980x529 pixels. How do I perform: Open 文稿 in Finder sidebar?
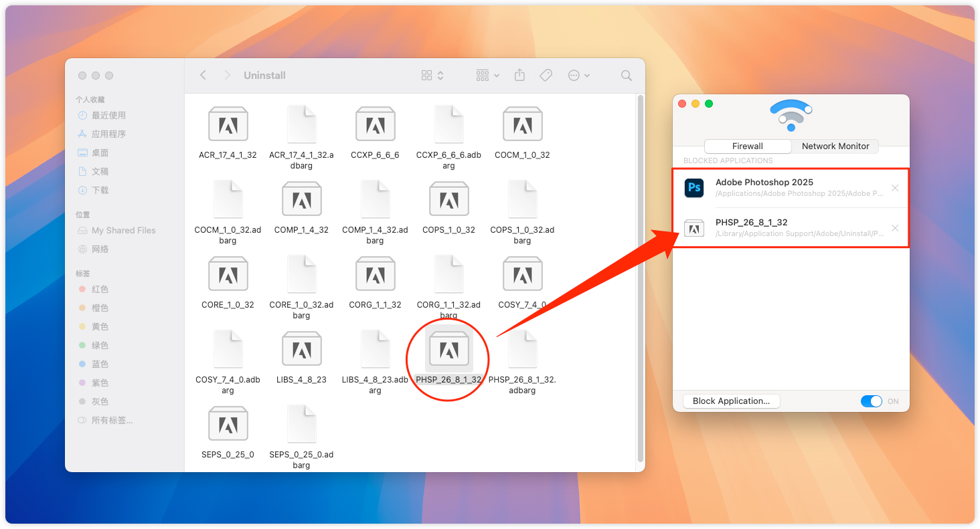click(93, 171)
